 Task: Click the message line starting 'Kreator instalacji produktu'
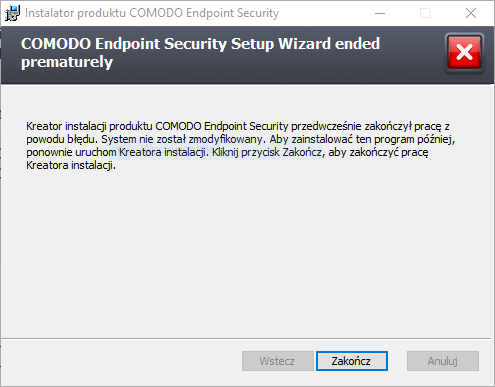coord(238,126)
